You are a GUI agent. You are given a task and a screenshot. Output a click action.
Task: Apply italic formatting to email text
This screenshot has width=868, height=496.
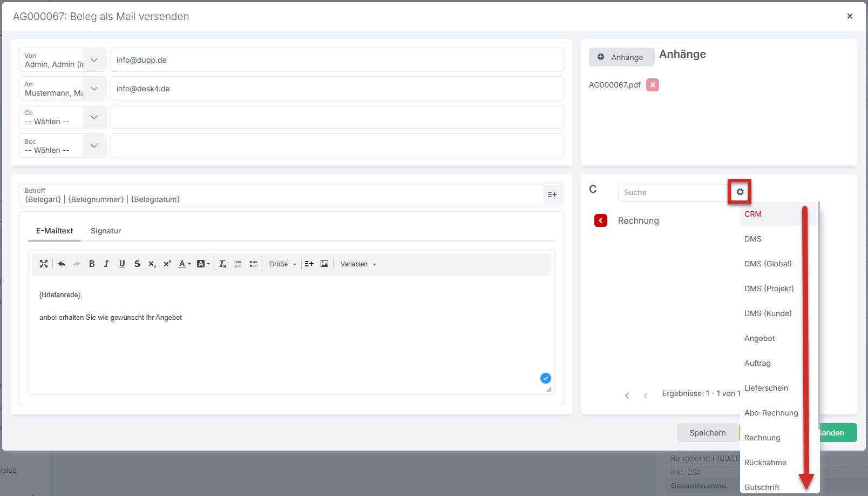pos(106,264)
